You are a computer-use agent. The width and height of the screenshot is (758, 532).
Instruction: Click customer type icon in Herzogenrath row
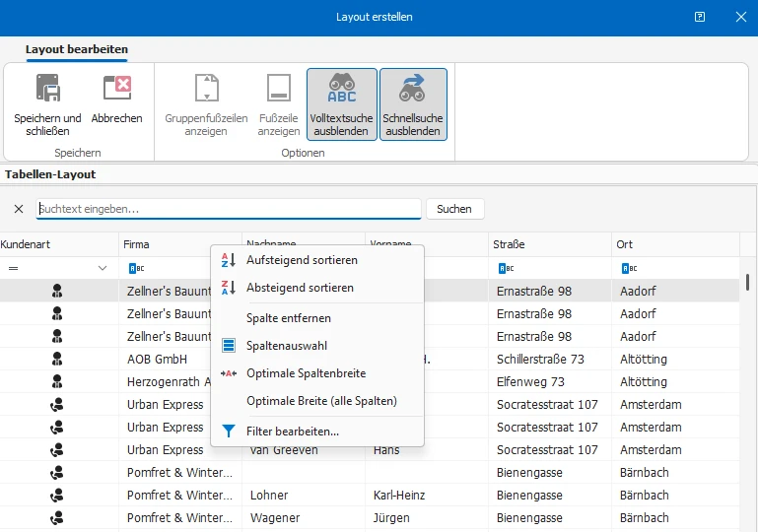coord(57,381)
